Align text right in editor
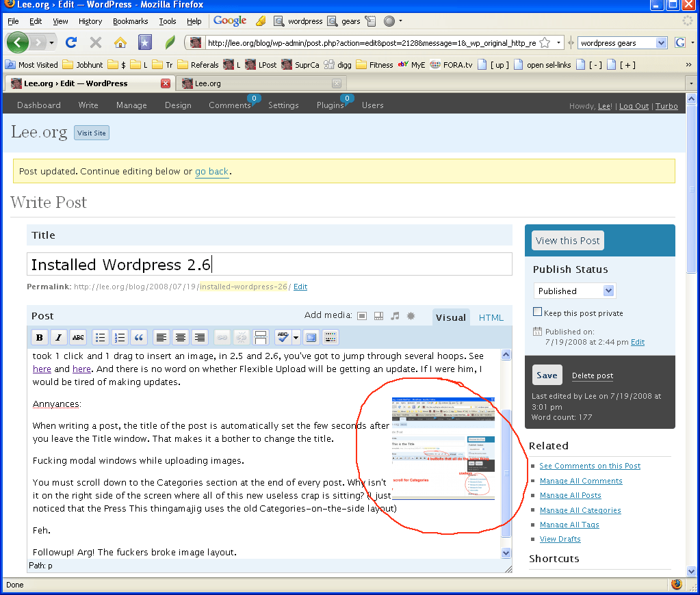This screenshot has width=700, height=595. 200,337
